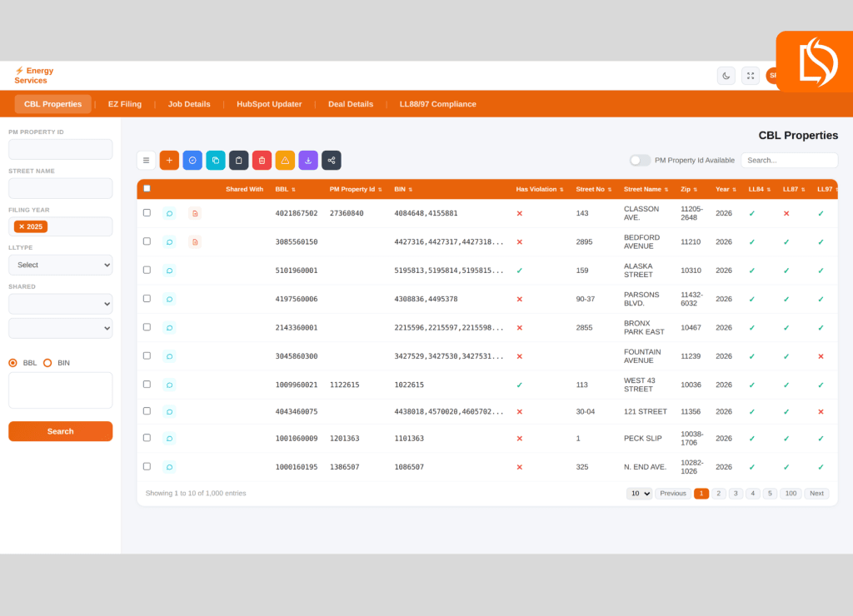853x616 pixels.
Task: Click the dark clipboard toolbar icon
Action: point(239,161)
